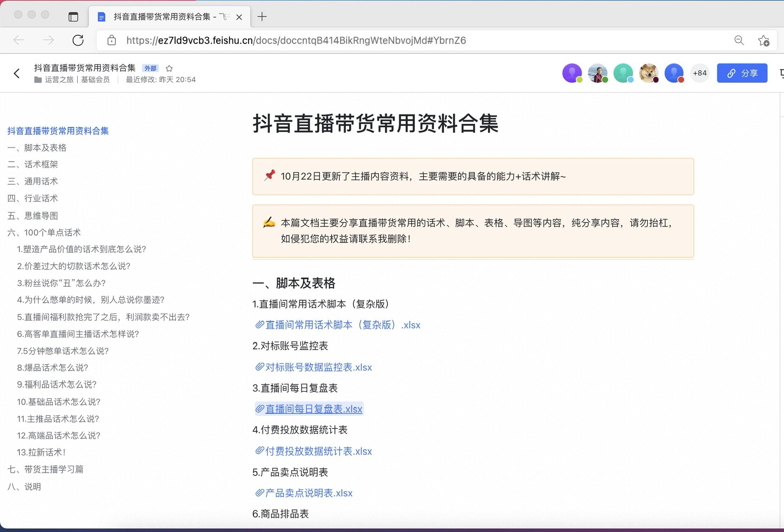Open 直播间每日复盘表.xlsx attachment link
784x532 pixels.
313,409
